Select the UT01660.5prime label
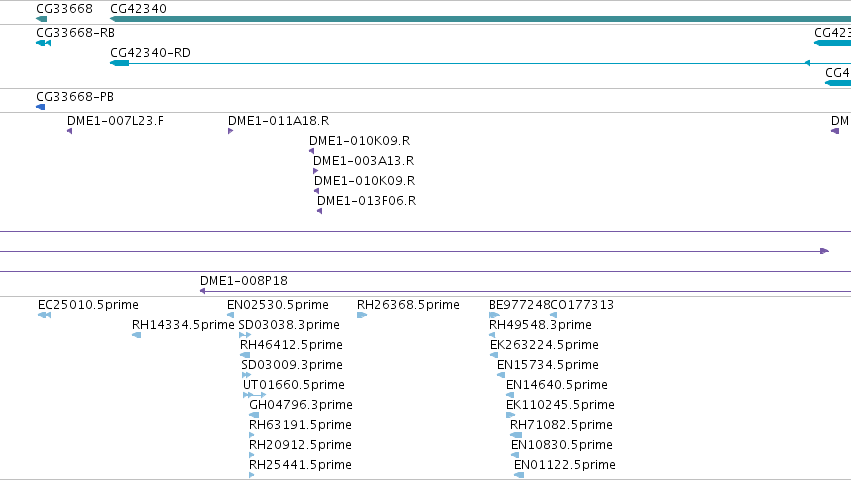Image resolution: width=851 pixels, height=480 pixels. tap(294, 385)
